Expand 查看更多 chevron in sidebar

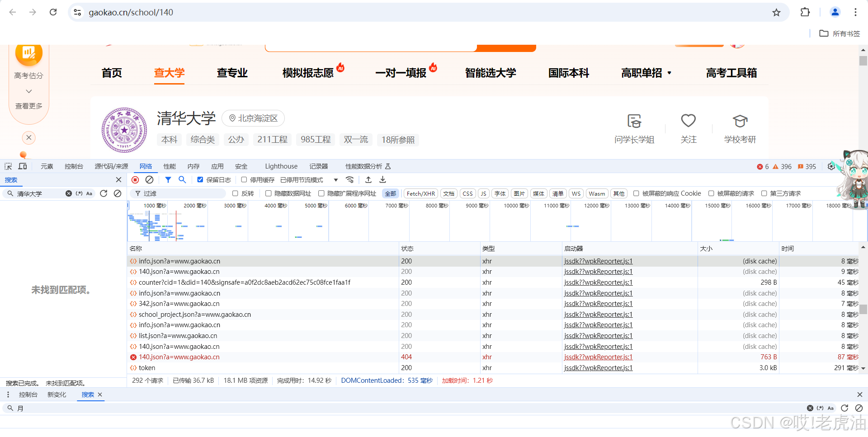point(29,91)
